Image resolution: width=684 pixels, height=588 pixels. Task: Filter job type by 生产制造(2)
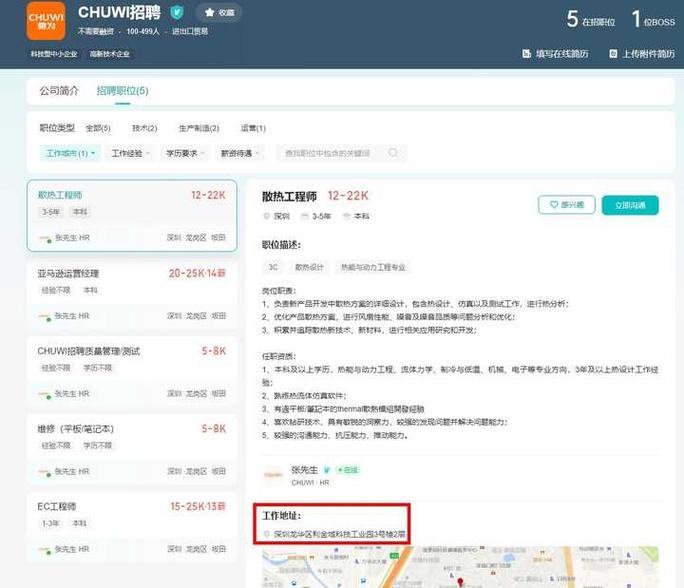click(x=199, y=128)
